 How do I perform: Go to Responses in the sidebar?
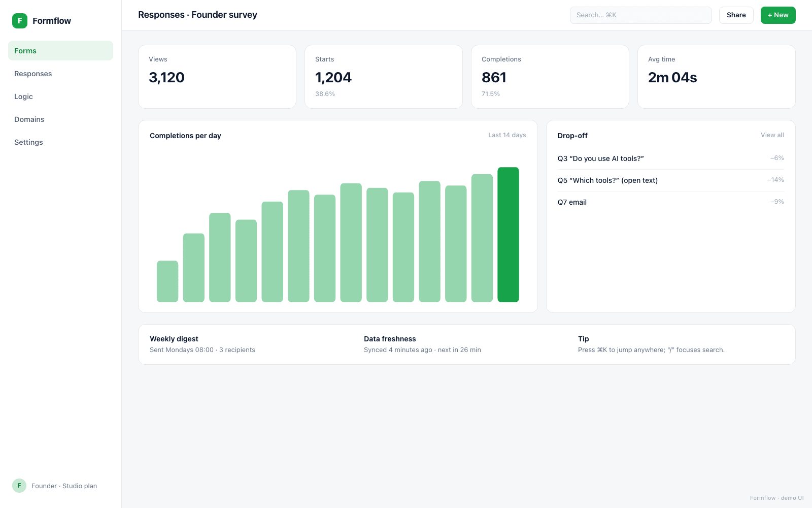60,74
